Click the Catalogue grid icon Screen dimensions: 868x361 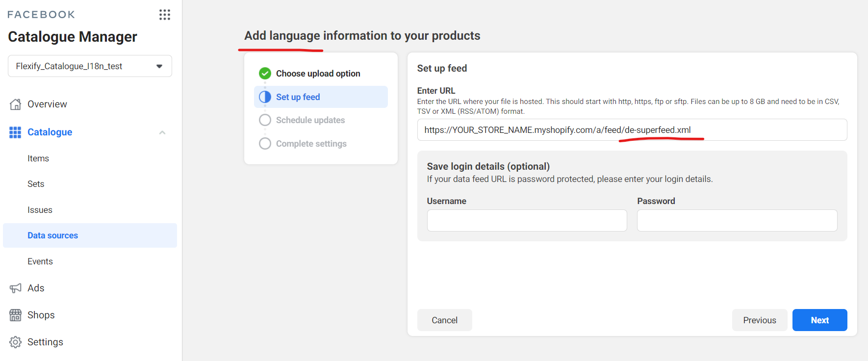(x=15, y=132)
